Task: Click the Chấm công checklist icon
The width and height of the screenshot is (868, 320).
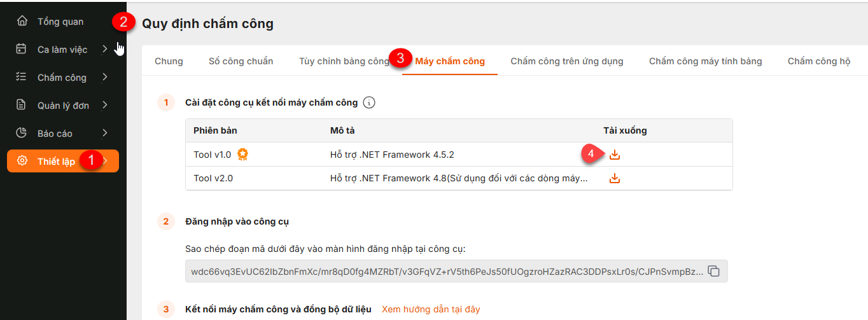Action: [x=22, y=78]
